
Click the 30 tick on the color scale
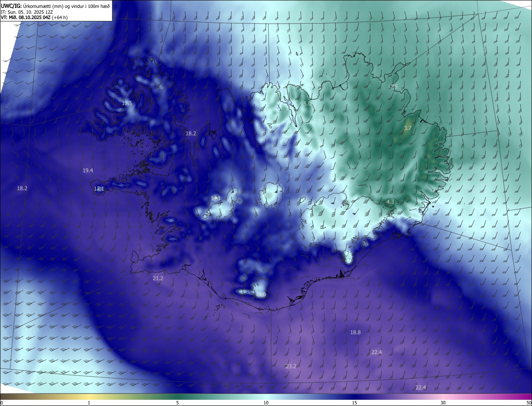[443, 403]
